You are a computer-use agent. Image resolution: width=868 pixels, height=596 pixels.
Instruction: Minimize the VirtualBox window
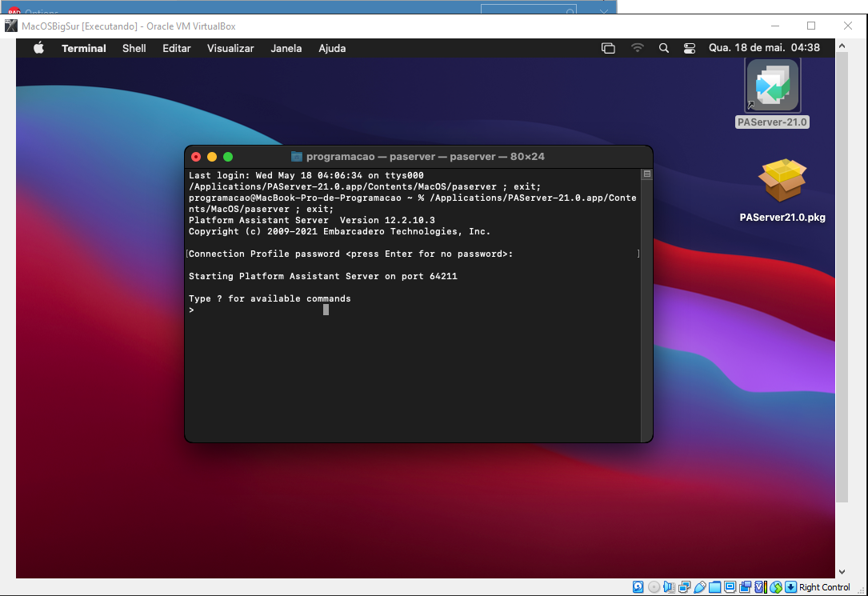(775, 26)
